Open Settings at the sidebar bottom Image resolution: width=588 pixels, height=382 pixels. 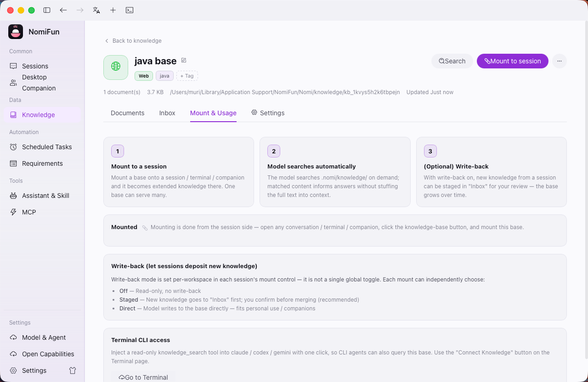(34, 371)
